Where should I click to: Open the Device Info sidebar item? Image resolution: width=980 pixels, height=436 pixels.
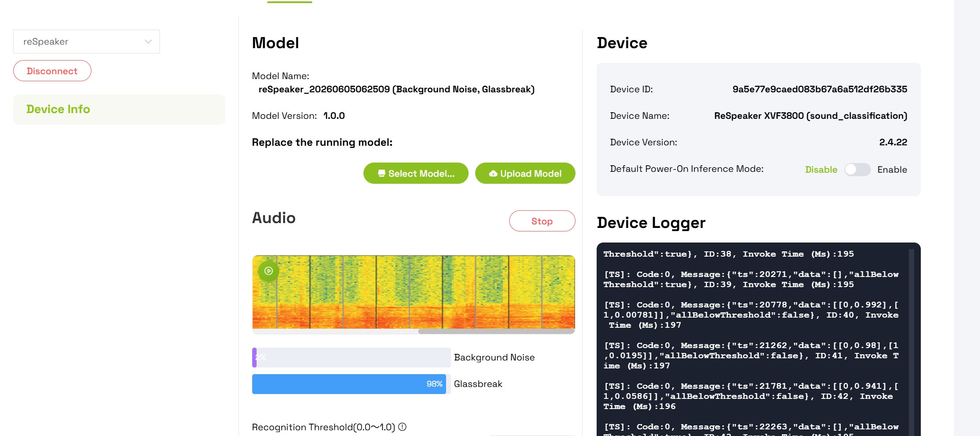[119, 109]
